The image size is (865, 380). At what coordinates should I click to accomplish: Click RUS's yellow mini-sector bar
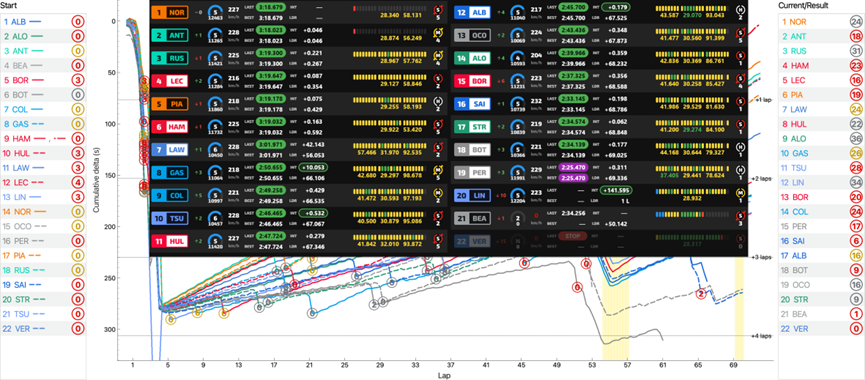(x=390, y=55)
